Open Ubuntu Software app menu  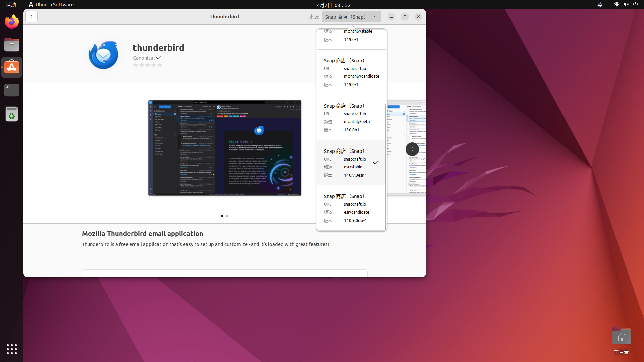[51, 5]
